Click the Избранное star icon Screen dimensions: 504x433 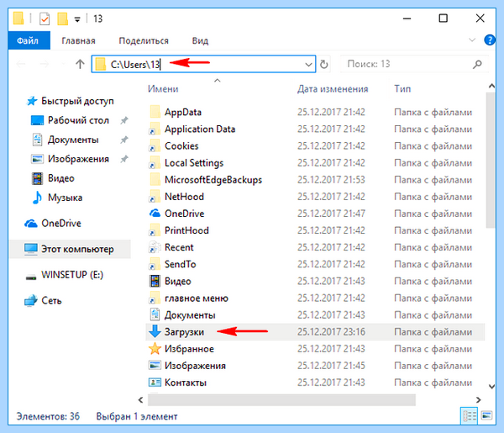(155, 348)
